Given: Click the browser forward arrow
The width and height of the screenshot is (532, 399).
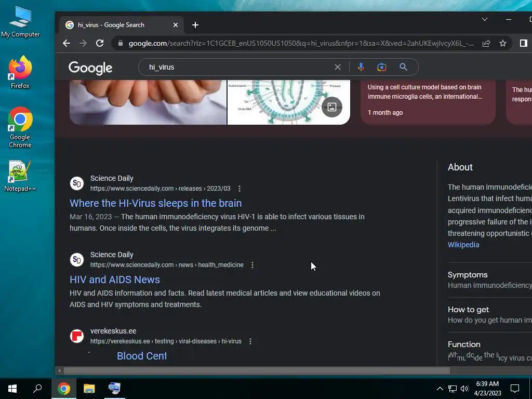Looking at the screenshot, I should 83,43.
